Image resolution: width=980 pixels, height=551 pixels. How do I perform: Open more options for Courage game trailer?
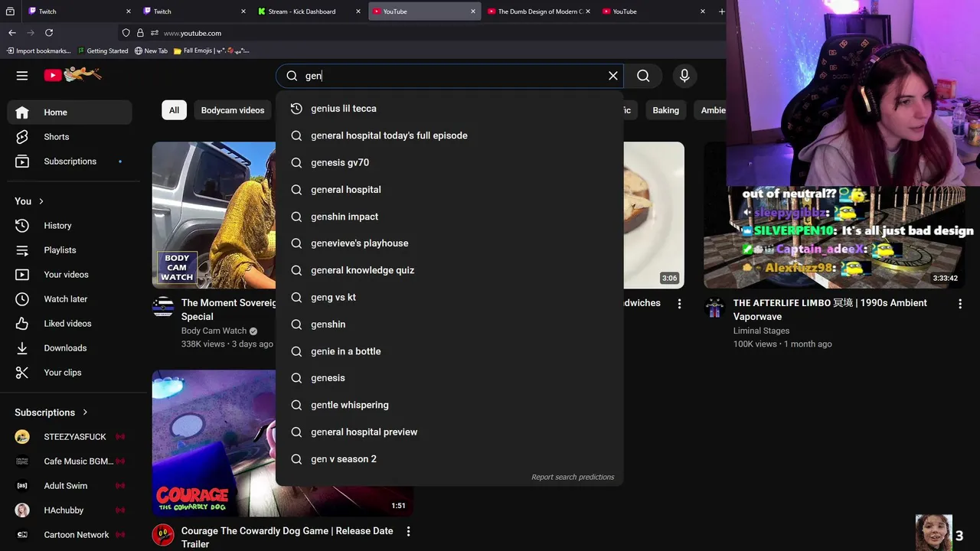[x=408, y=531]
